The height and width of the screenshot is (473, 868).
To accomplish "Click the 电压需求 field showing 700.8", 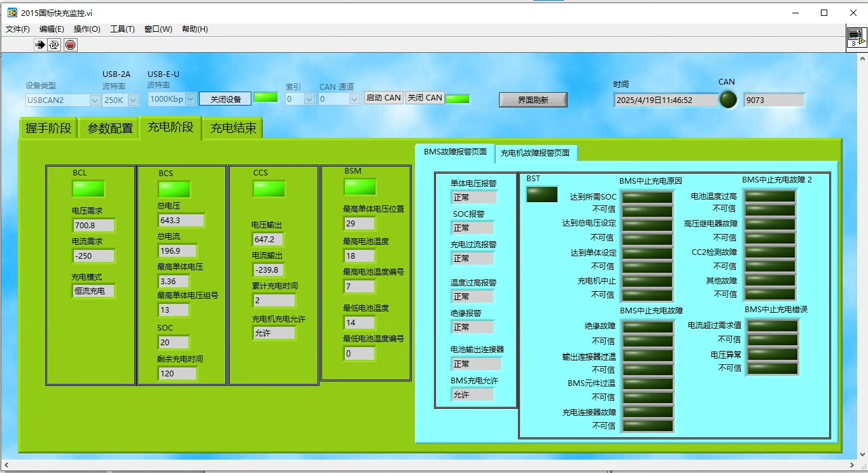I will (x=94, y=225).
